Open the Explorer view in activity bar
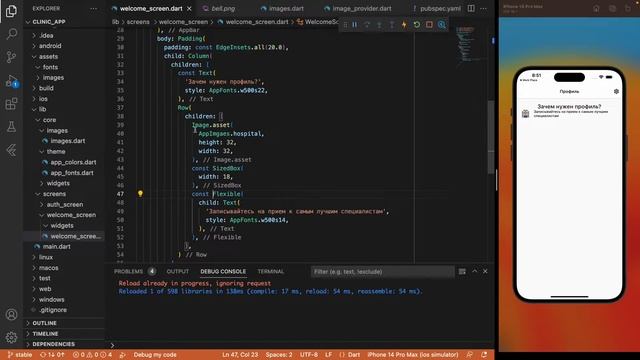This screenshot has width=640, height=360. click(x=11, y=11)
